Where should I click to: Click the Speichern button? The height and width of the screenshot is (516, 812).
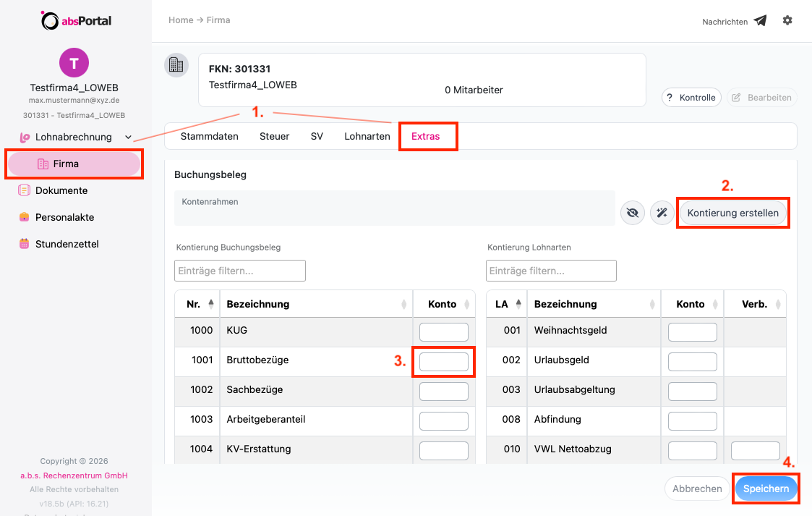pyautogui.click(x=766, y=488)
